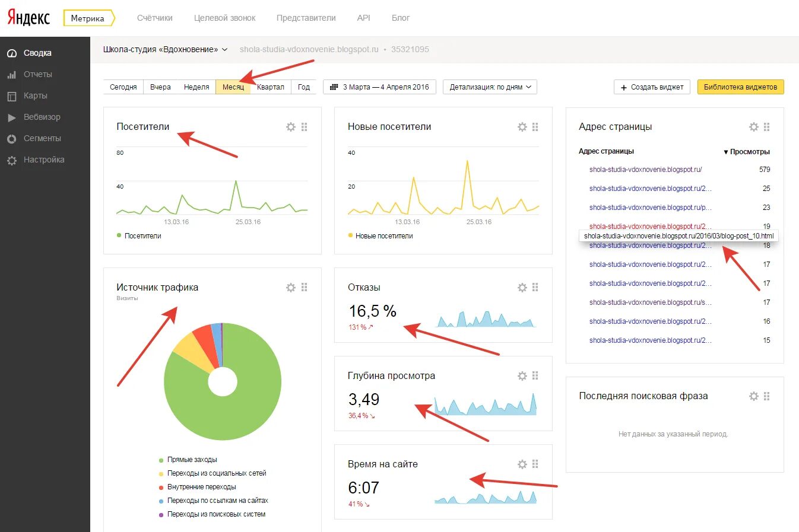Click the Глубина просмотра sparkline chart
Screen dimensions: 799x532
click(x=486, y=404)
